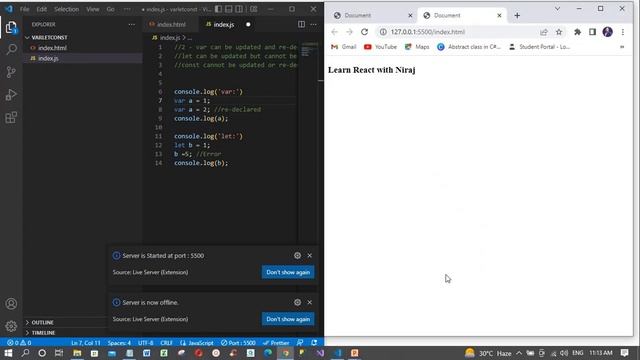Viewport: 640px width, 360px height.
Task: Toggle primary side bar layout icon
Action: tap(218, 9)
